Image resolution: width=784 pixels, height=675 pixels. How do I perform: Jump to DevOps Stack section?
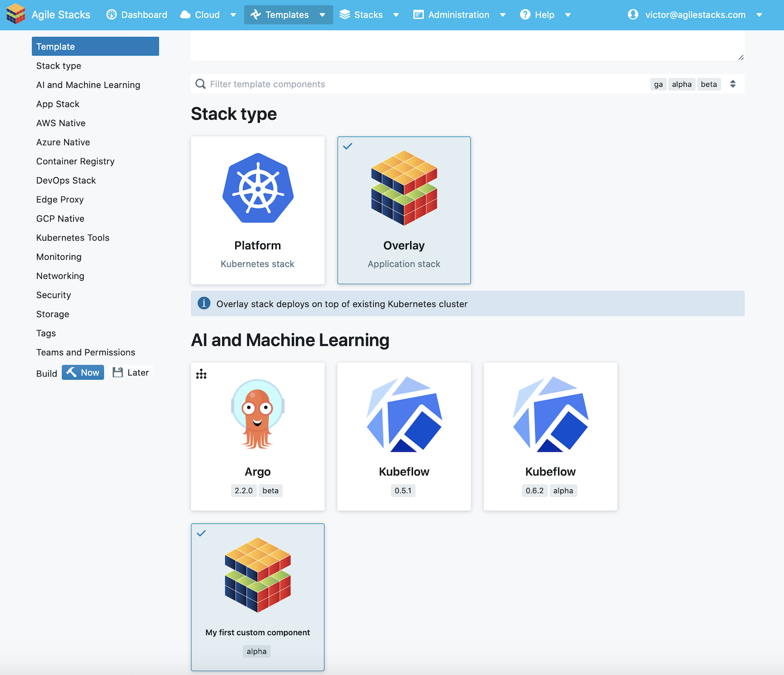(66, 180)
